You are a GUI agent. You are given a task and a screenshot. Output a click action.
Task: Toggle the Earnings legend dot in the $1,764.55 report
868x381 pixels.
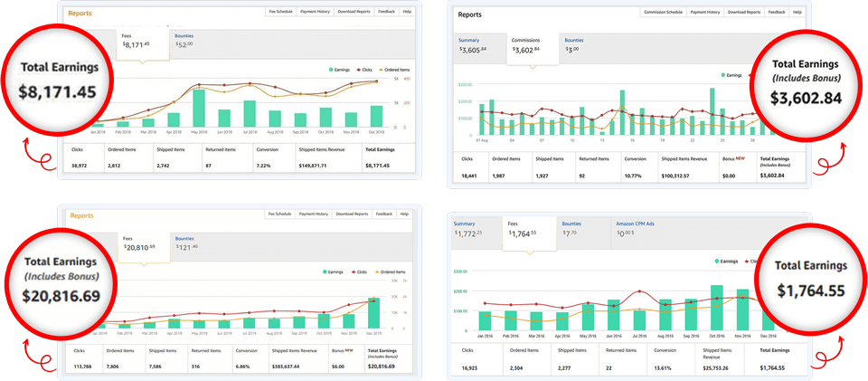(716, 261)
